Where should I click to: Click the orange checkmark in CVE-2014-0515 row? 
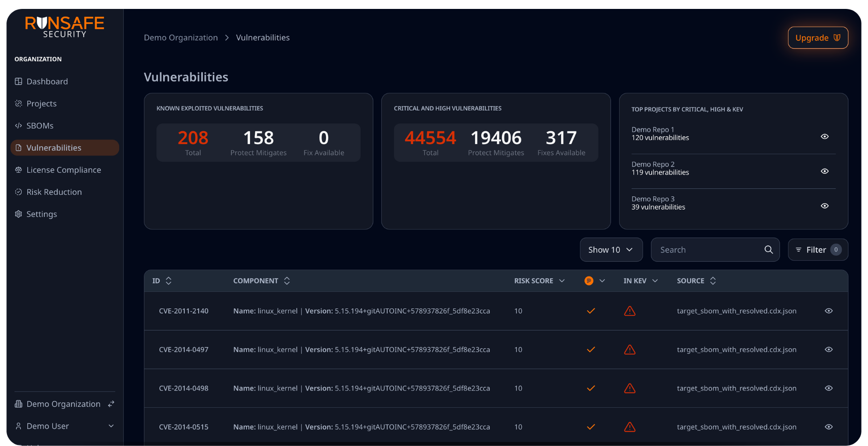[591, 427]
